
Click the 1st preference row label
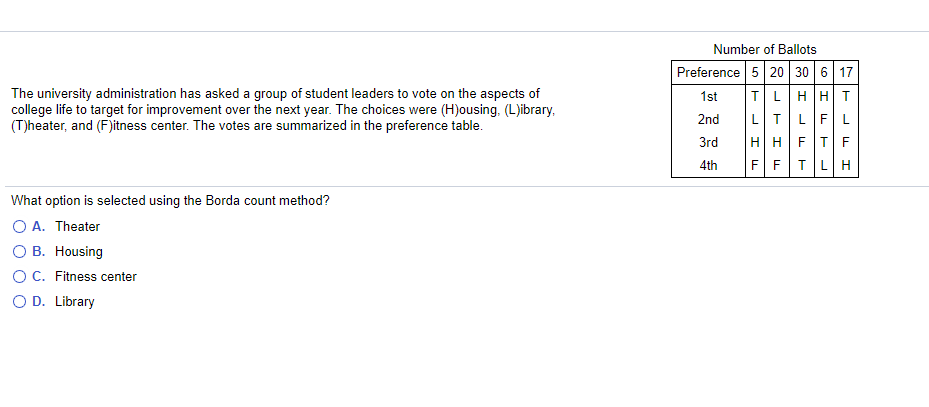coord(708,97)
